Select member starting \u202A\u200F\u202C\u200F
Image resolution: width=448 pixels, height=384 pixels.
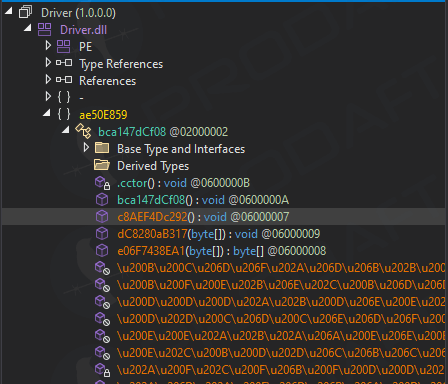tap(281, 370)
